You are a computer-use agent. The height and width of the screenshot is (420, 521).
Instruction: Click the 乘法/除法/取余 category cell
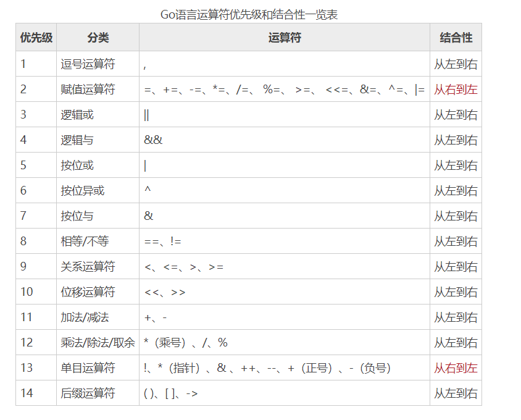point(98,343)
